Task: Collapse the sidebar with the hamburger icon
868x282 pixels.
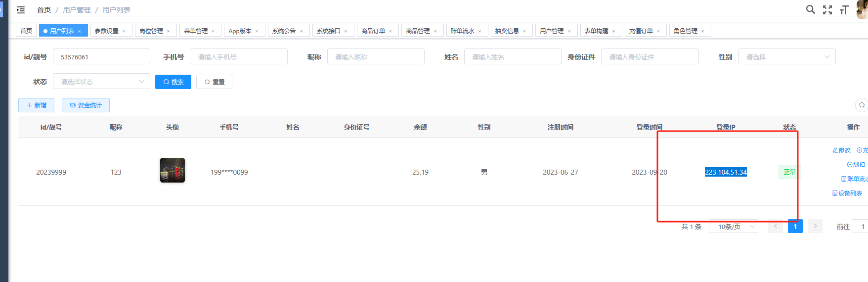Action: (21, 10)
